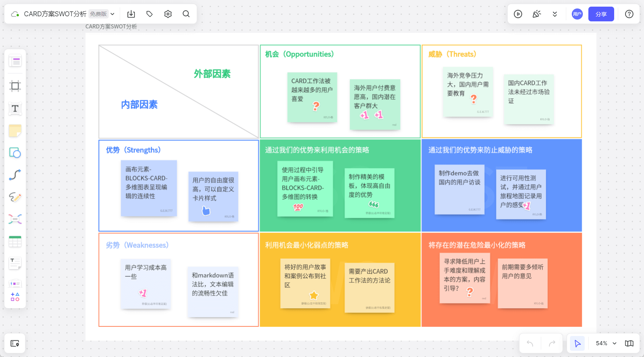Select the Document text card tool
The image size is (644, 357).
(15, 263)
